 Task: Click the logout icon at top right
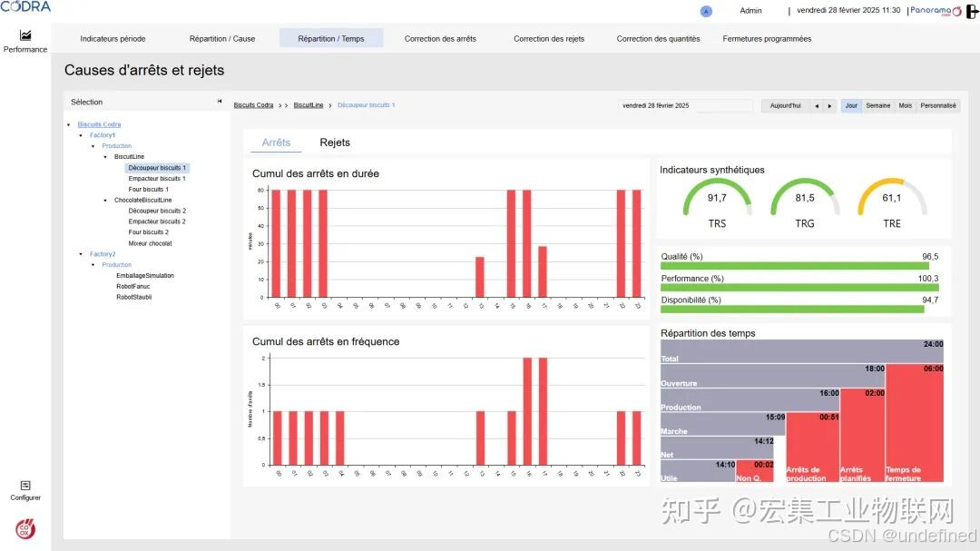tap(973, 11)
